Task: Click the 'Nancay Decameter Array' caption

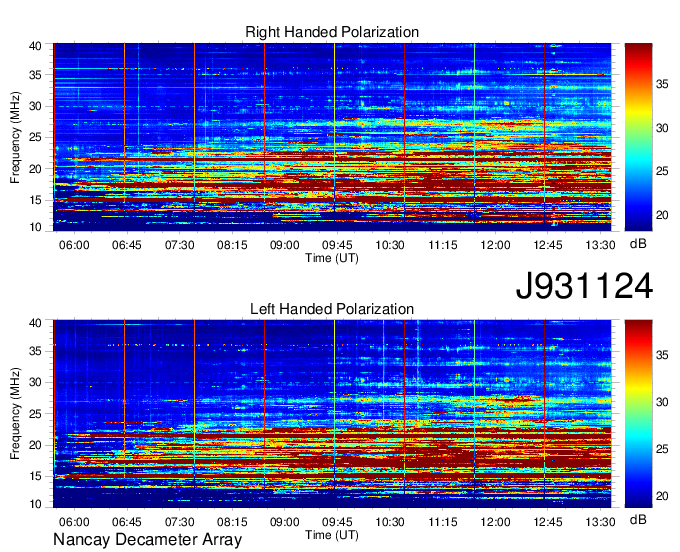Action: 147,539
